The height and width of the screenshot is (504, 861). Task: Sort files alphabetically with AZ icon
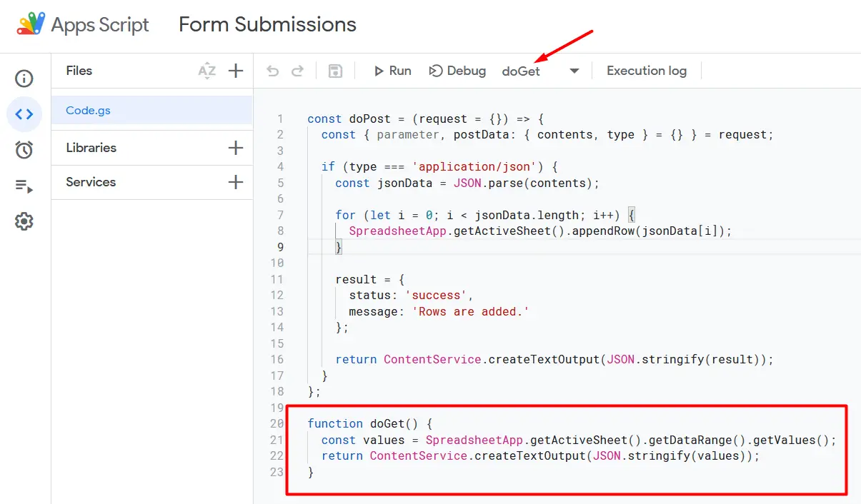[206, 71]
